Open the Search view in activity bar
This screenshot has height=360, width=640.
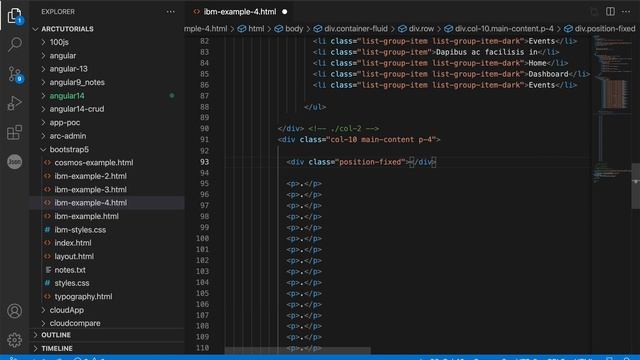pyautogui.click(x=15, y=44)
